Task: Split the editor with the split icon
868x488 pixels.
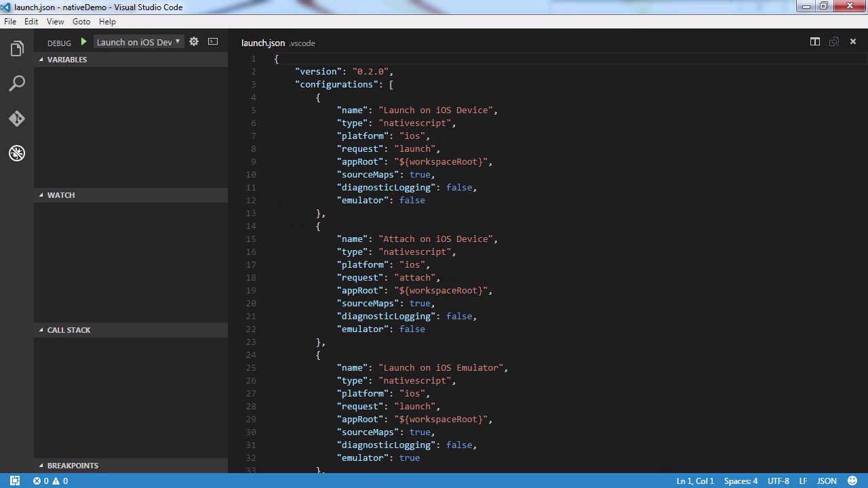Action: tap(815, 42)
